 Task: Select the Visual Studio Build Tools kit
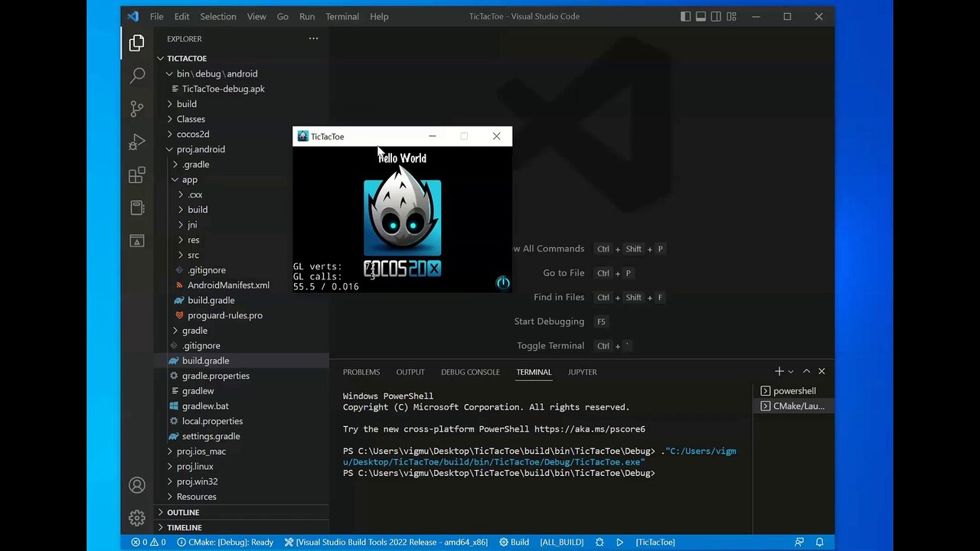tap(386, 542)
